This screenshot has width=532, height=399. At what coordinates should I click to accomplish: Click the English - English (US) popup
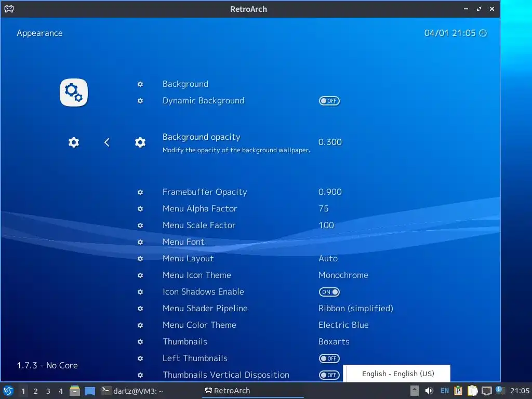point(396,374)
